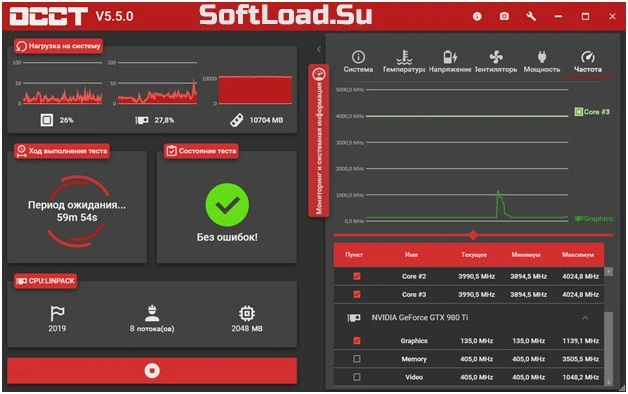This screenshot has width=628, height=394.
Task: Uncheck the Graphics checkbox
Action: pyautogui.click(x=357, y=341)
